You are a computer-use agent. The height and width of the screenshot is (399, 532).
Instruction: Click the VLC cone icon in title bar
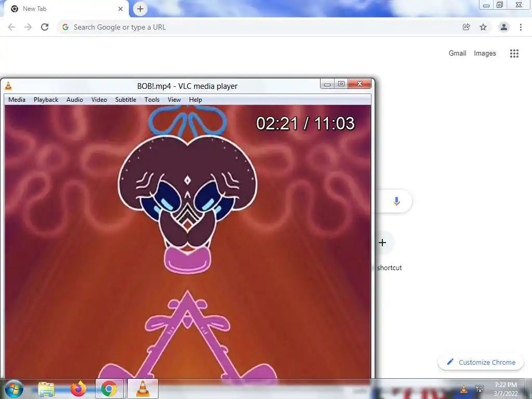(x=8, y=86)
